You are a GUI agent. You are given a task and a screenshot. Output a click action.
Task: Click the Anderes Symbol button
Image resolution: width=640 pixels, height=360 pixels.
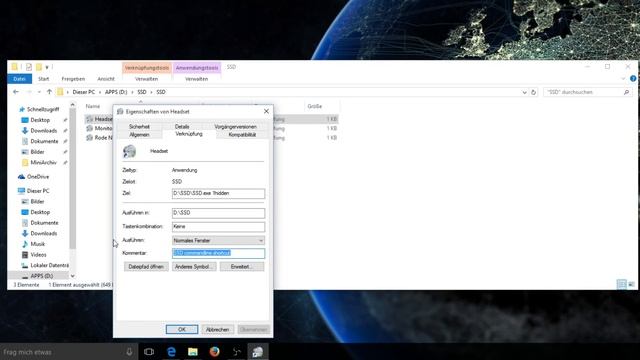tap(194, 267)
